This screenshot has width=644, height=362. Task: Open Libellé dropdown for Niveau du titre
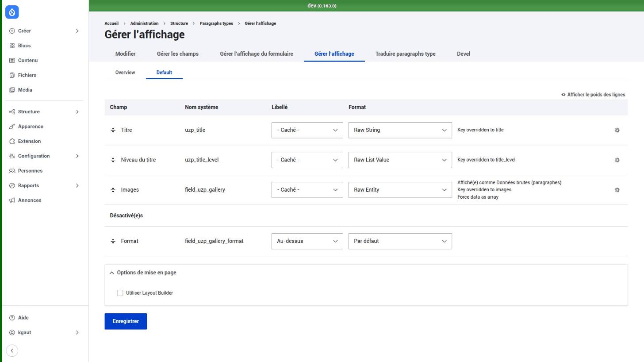point(307,160)
